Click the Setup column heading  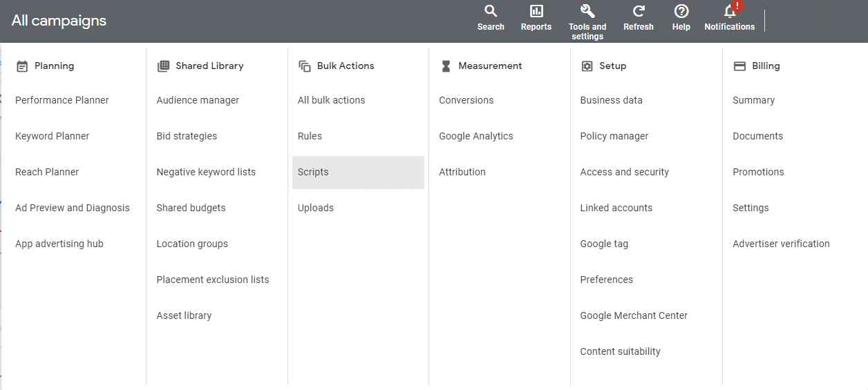tap(613, 66)
